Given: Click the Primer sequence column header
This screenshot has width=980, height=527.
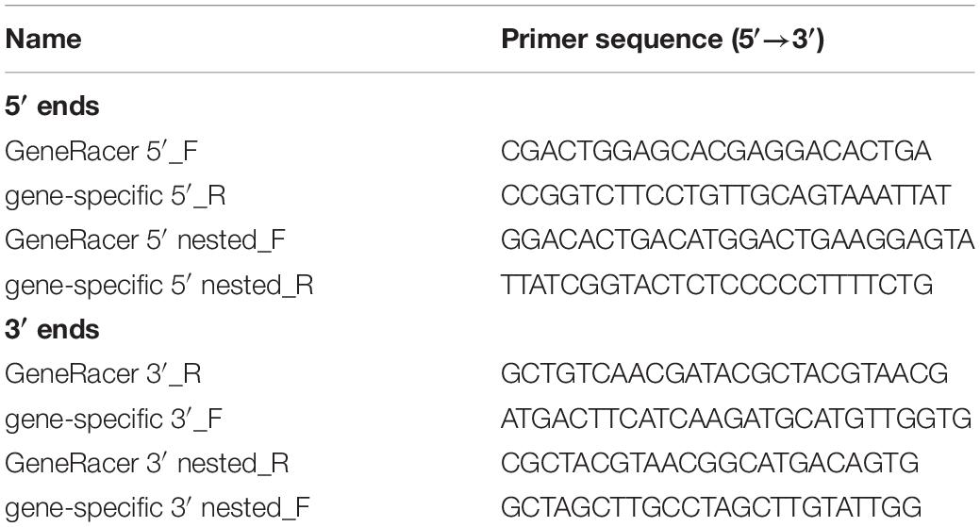Looking at the screenshot, I should tap(662, 40).
